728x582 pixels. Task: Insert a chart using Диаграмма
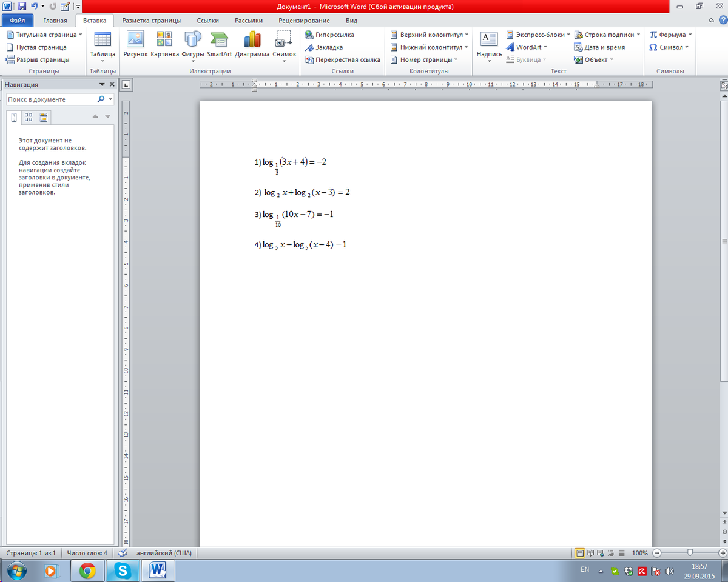click(x=252, y=45)
